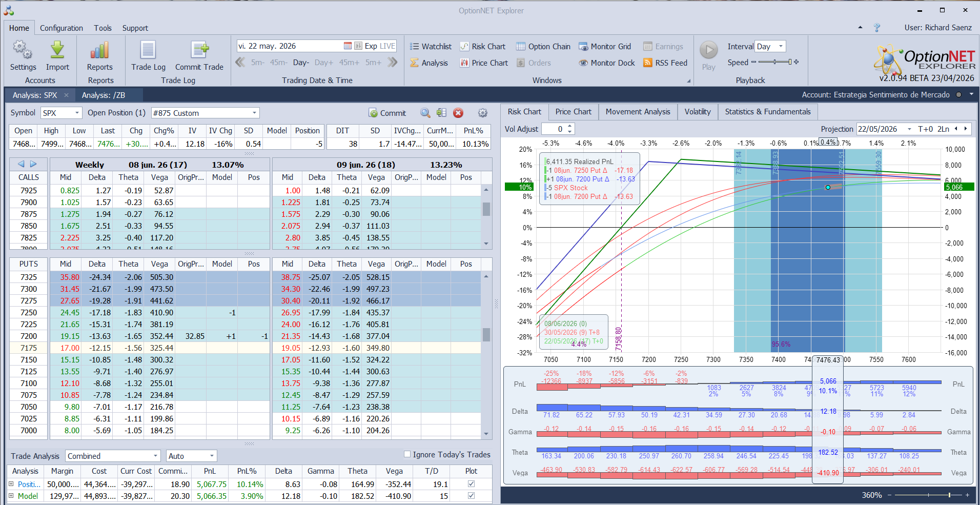Click the Day+ step forward button

tap(324, 63)
